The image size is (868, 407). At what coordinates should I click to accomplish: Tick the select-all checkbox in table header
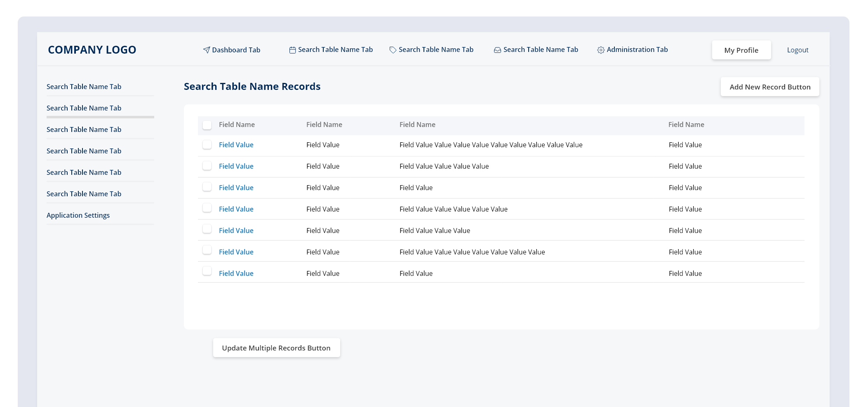tap(207, 125)
